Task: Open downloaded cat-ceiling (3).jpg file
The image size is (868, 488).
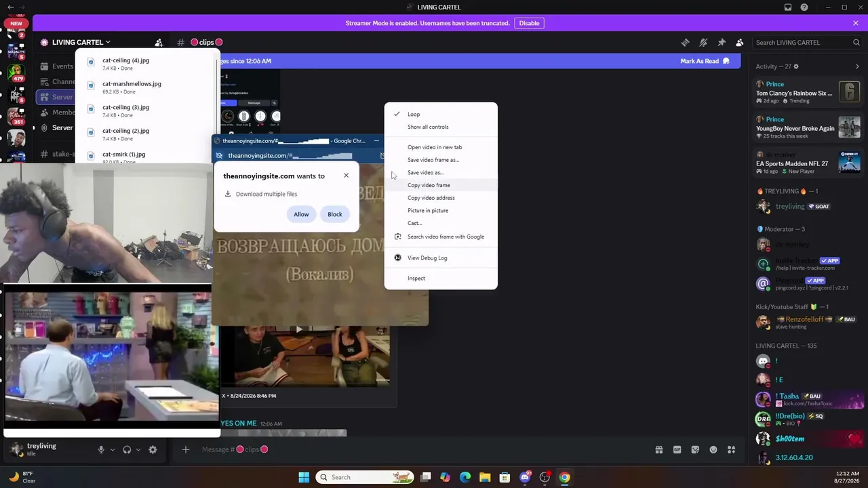Action: coord(146,110)
